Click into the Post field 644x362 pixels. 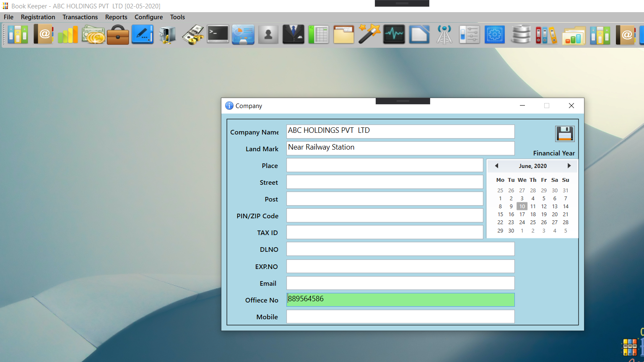click(x=385, y=199)
